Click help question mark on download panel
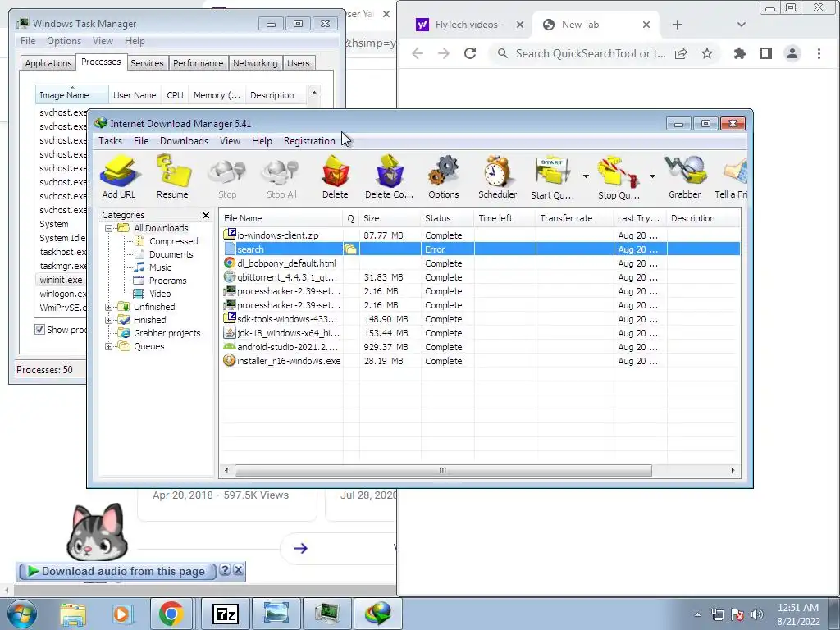This screenshot has height=630, width=840. click(226, 570)
